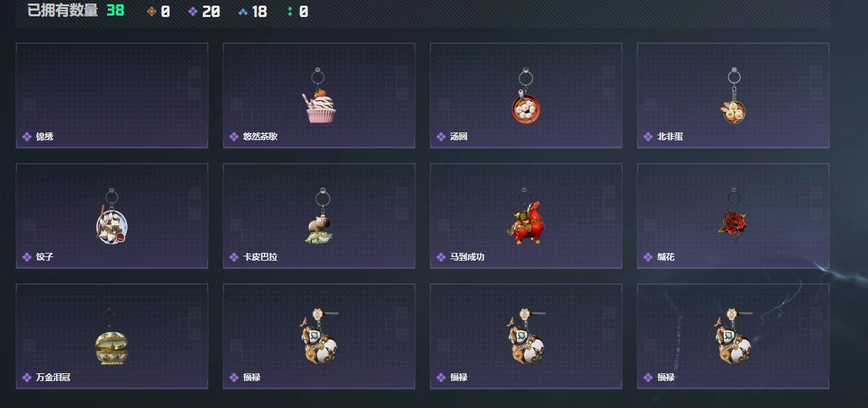Click purple rarity icon beside 卡皮巴拉

pos(234,257)
